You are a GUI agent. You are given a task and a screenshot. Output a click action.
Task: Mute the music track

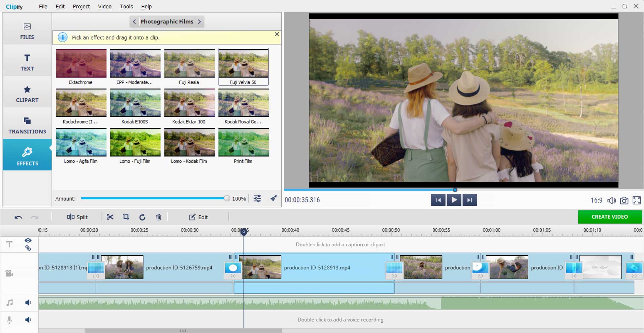(28, 302)
